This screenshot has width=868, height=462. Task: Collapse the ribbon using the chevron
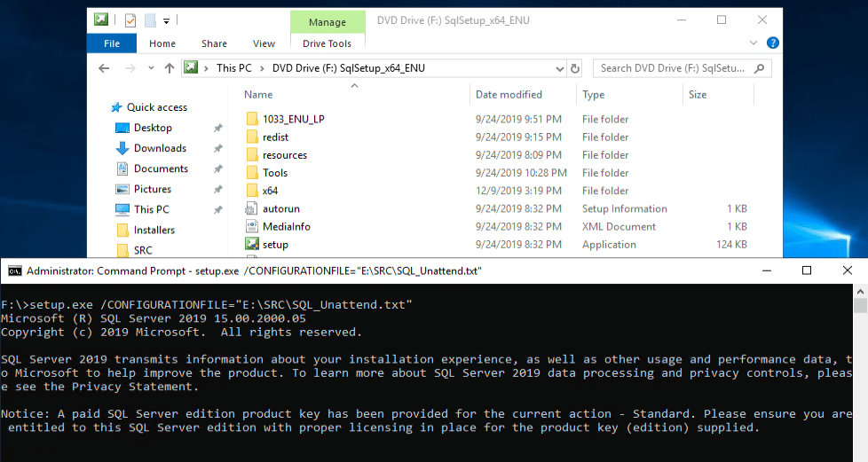[757, 43]
